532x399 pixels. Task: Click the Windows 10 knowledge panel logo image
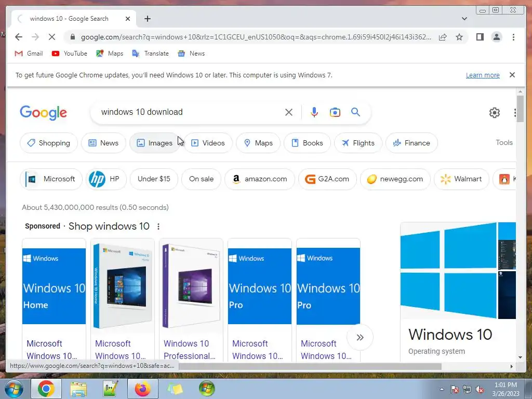(x=448, y=270)
